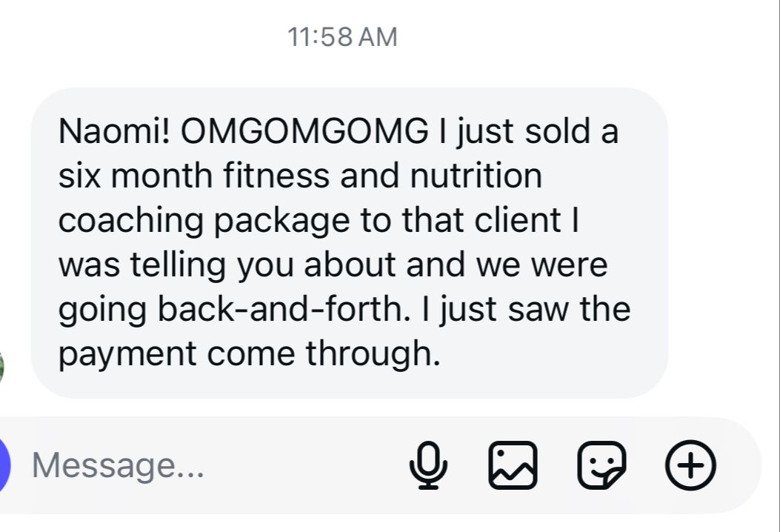Open the sticker picker icon
Viewport: 780px width, 532px height.
pyautogui.click(x=601, y=466)
